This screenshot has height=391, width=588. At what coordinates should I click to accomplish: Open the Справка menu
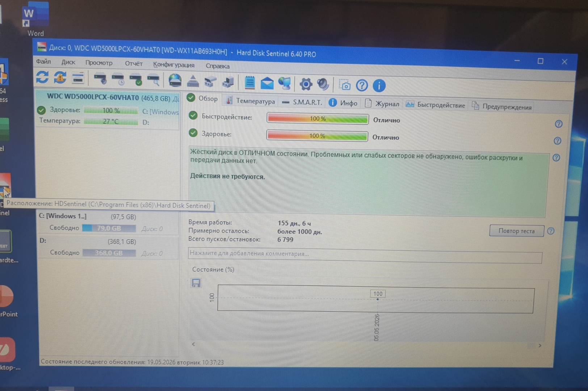pos(218,66)
